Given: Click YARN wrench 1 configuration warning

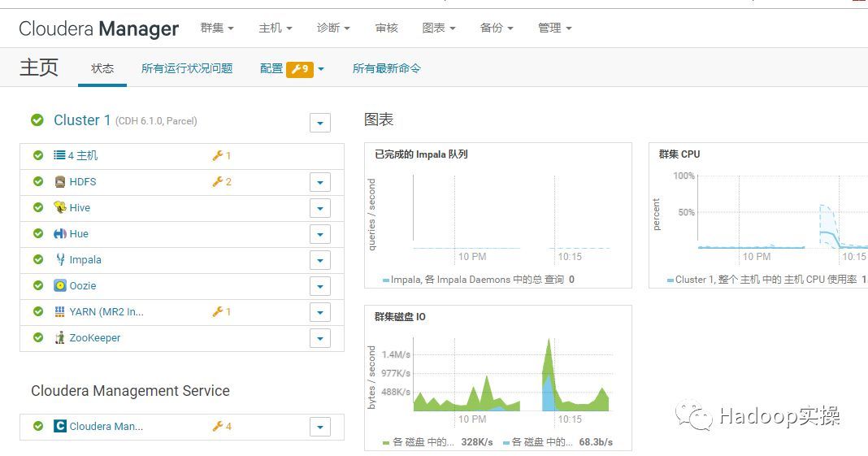Looking at the screenshot, I should [x=221, y=311].
